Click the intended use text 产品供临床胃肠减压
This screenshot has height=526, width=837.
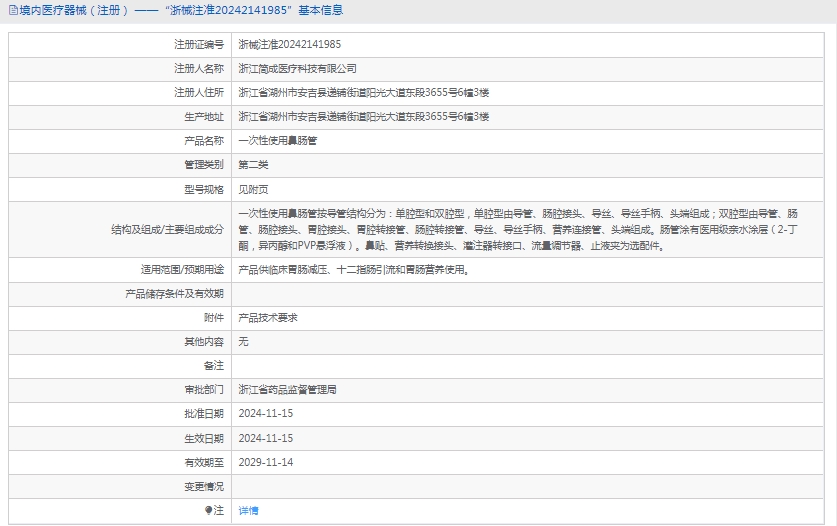353,269
